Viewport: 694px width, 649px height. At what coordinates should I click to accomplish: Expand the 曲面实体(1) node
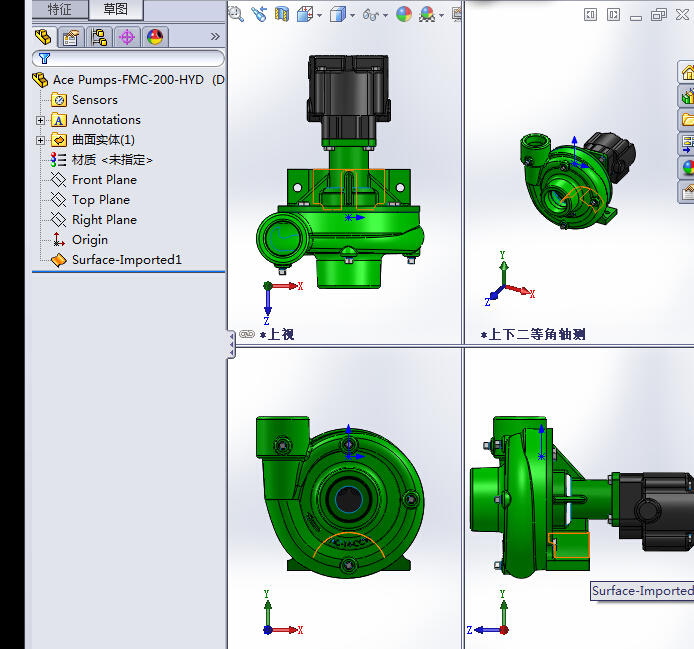pyautogui.click(x=40, y=140)
